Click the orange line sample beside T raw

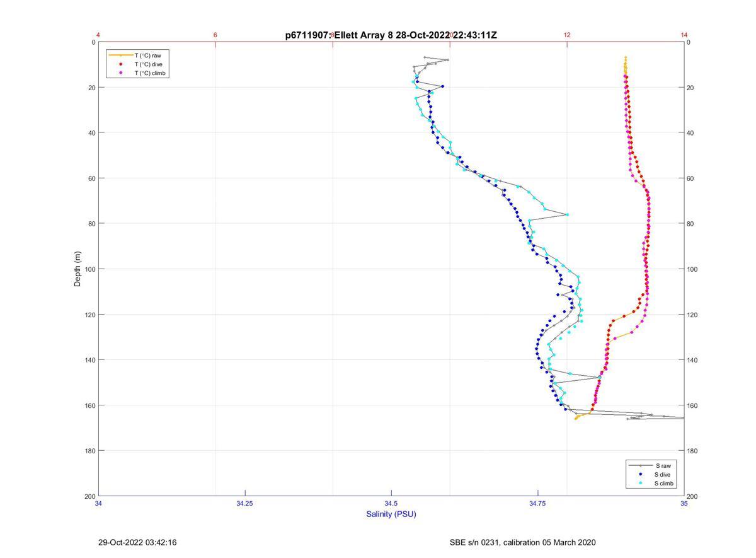(x=120, y=55)
